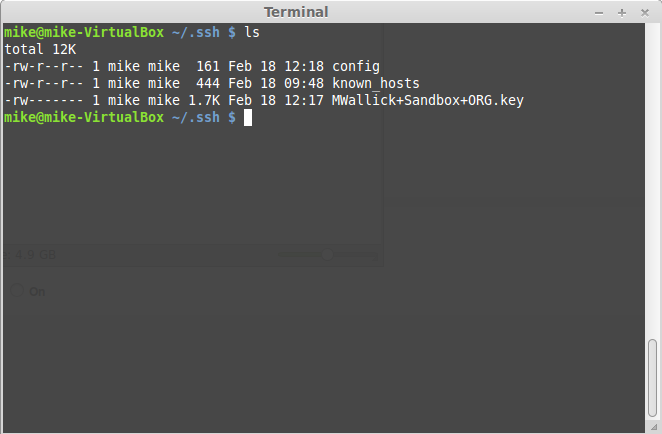Click the window resize grip corner
This screenshot has width=662, height=434.
[654, 427]
